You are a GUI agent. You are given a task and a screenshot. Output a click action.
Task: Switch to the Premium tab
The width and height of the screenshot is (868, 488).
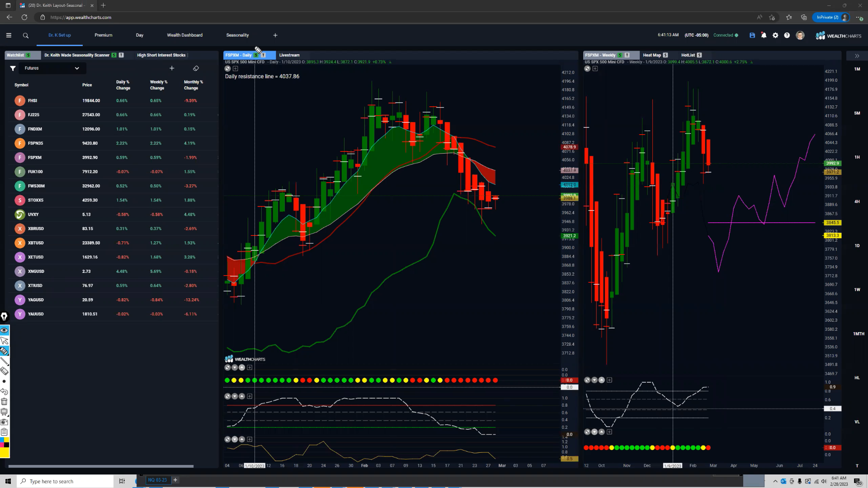[104, 35]
